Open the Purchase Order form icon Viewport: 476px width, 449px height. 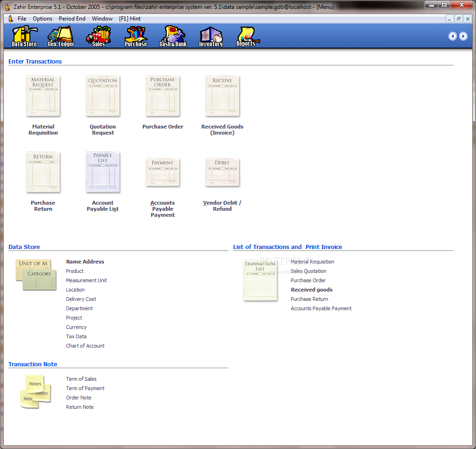pos(163,96)
